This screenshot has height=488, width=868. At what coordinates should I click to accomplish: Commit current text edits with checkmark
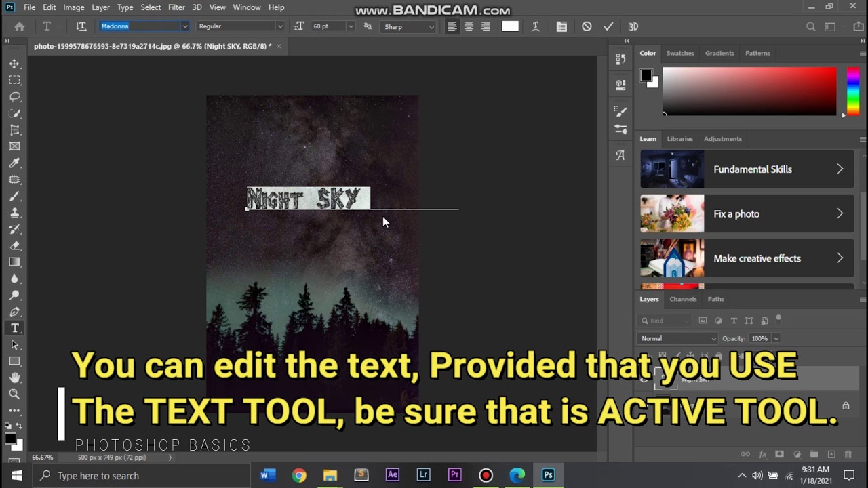pos(608,26)
